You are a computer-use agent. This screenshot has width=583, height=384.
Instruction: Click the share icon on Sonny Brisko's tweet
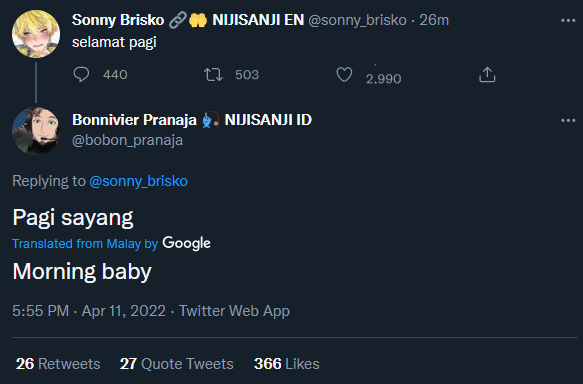click(x=487, y=75)
